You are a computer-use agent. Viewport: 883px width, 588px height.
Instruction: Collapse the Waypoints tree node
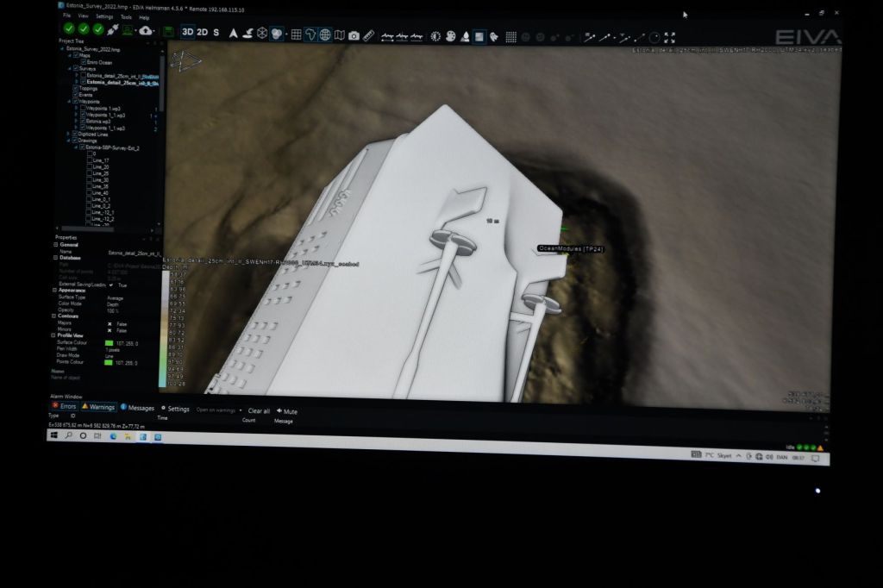[x=68, y=102]
